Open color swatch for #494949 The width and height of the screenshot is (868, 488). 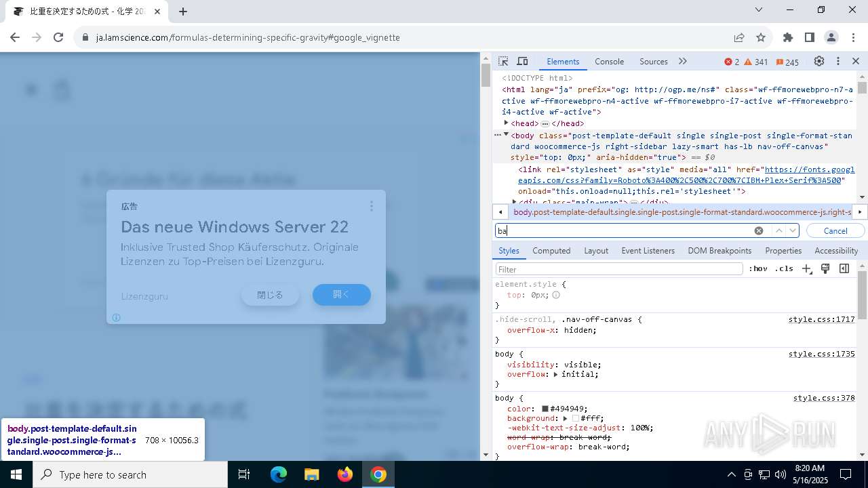pyautogui.click(x=545, y=409)
